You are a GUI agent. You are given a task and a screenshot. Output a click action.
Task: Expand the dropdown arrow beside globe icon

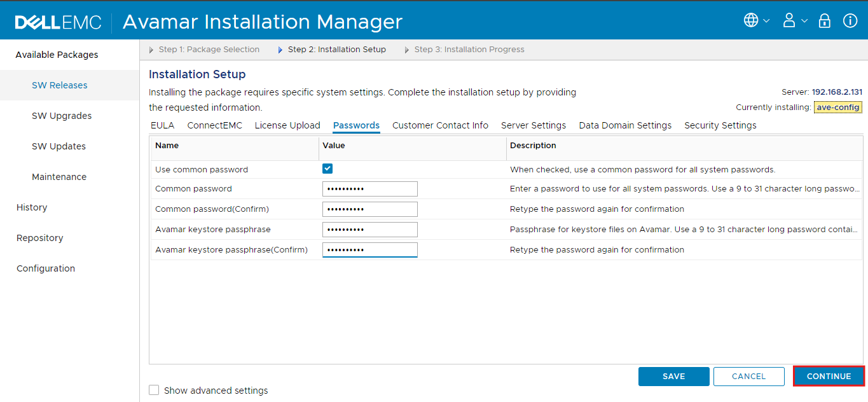point(766,21)
